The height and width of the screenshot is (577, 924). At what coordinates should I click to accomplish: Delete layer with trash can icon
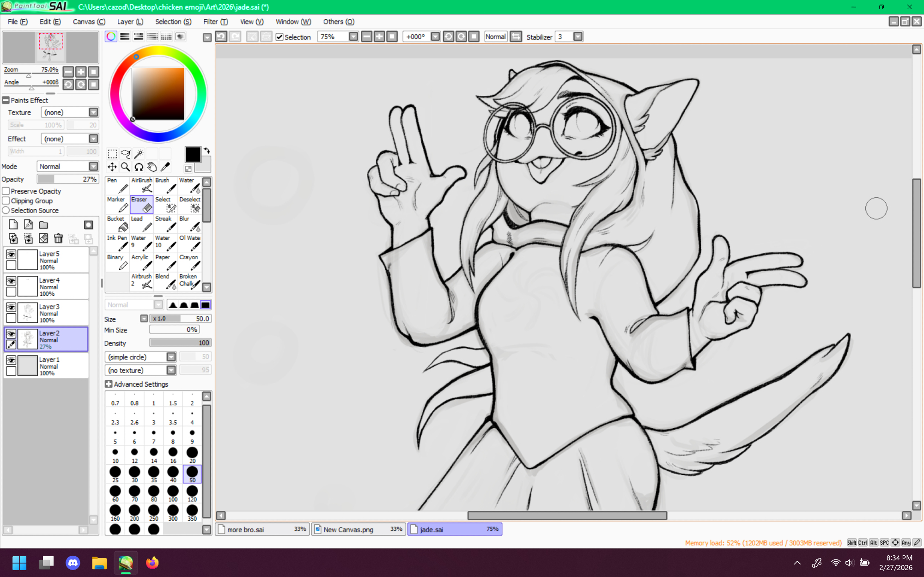(58, 238)
